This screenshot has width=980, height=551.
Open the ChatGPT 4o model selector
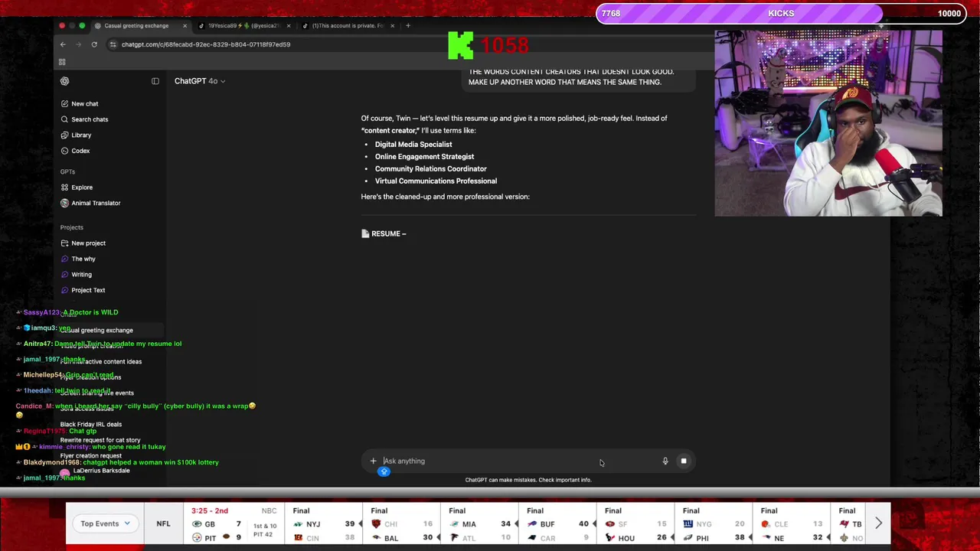click(199, 81)
